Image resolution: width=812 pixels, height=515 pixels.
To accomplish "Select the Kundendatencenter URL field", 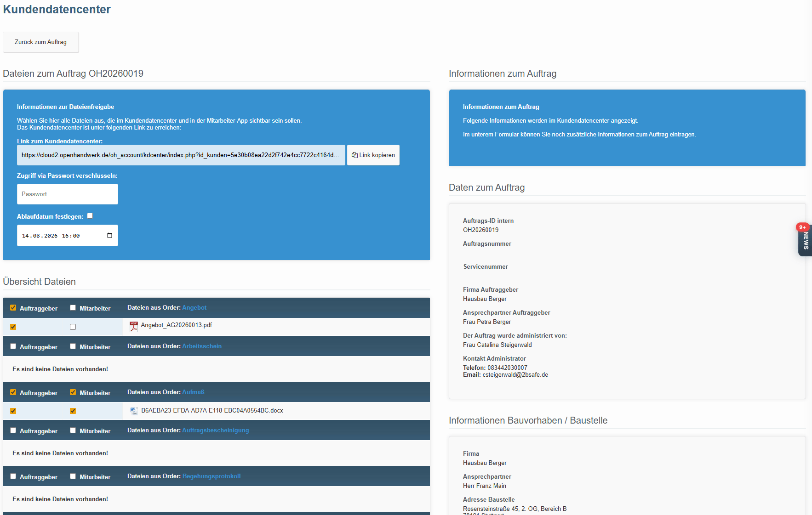I will pyautogui.click(x=181, y=155).
